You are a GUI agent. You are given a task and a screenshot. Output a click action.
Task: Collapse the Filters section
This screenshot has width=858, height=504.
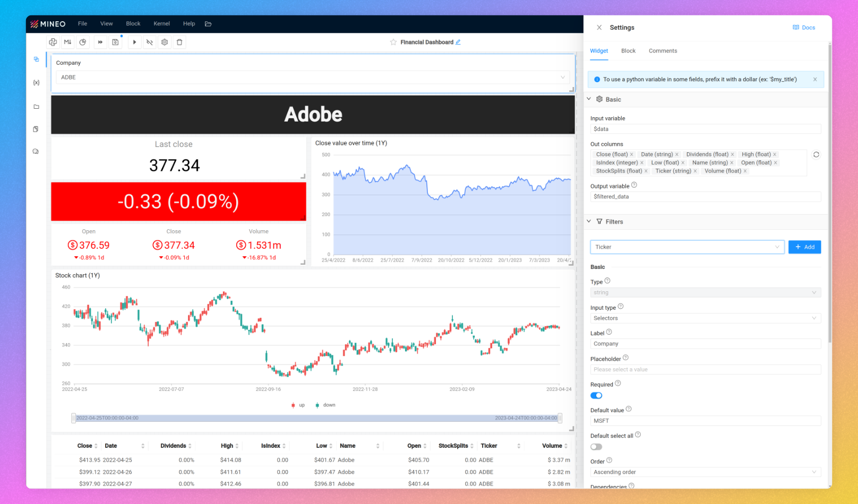[x=589, y=221]
